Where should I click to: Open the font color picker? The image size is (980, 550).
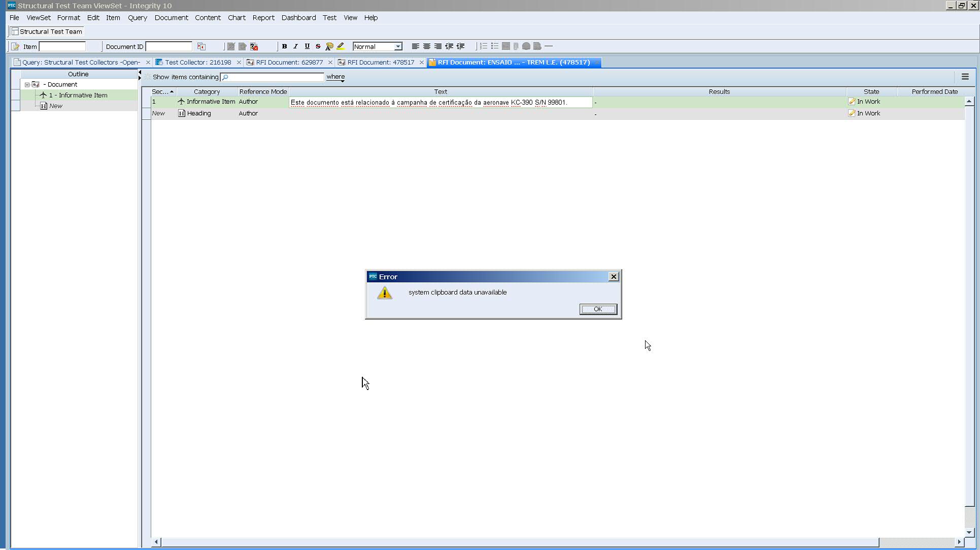(x=329, y=46)
